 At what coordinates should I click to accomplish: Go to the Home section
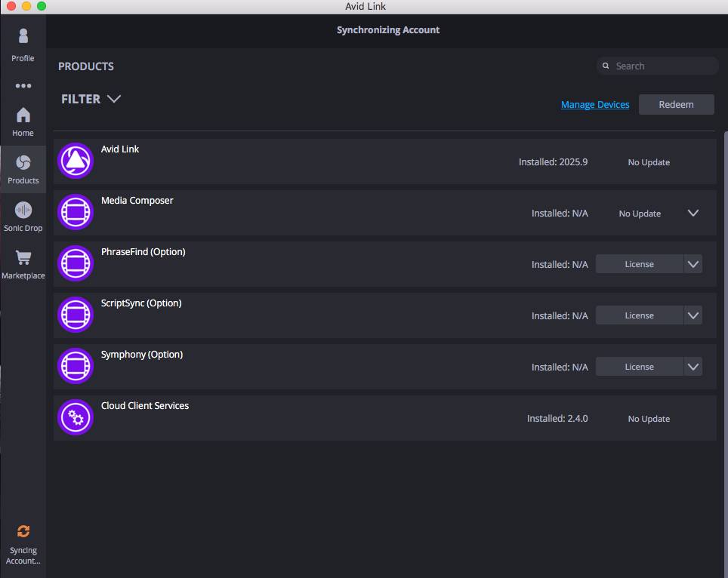pyautogui.click(x=23, y=121)
